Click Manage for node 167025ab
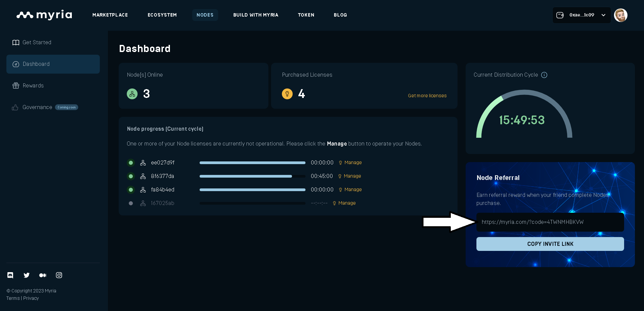The height and width of the screenshot is (311, 644). click(344, 203)
